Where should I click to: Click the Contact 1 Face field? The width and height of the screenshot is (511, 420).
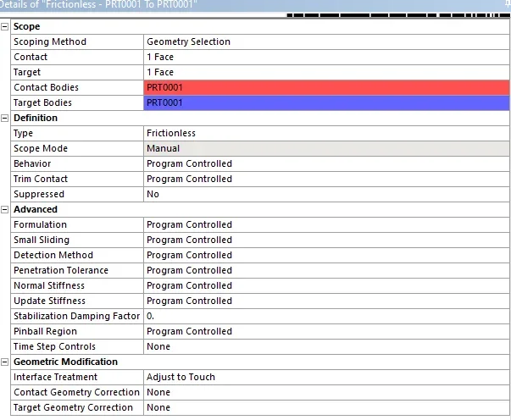[326, 58]
